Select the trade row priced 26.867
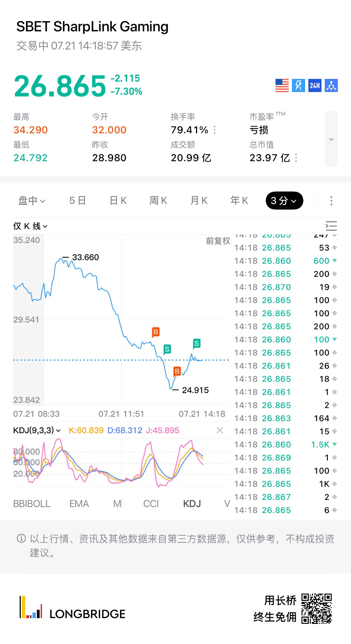The height and width of the screenshot is (644, 351). (286, 497)
